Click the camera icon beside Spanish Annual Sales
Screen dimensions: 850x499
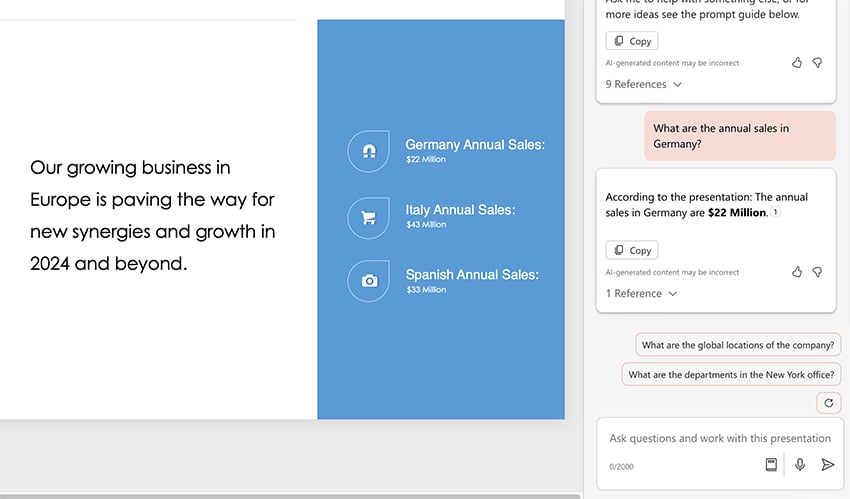click(x=368, y=281)
